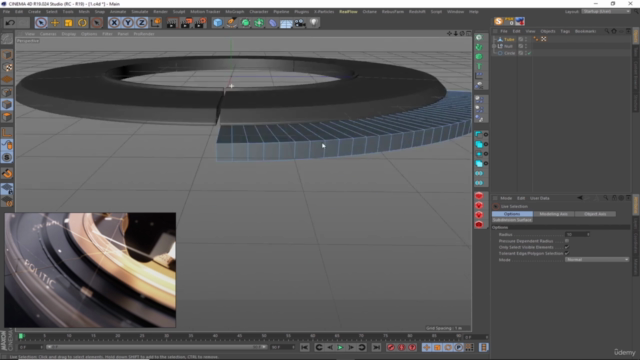
Task: Click the Coordinate System icon
Action: 156,23
